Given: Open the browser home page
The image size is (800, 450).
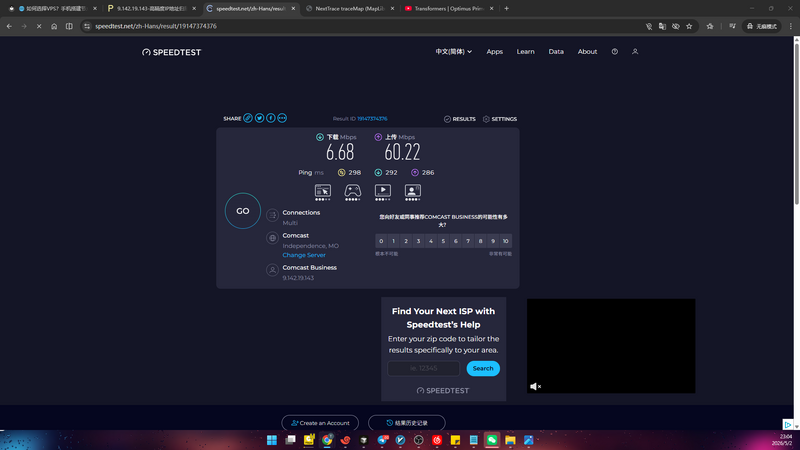Looking at the screenshot, I should point(54,26).
